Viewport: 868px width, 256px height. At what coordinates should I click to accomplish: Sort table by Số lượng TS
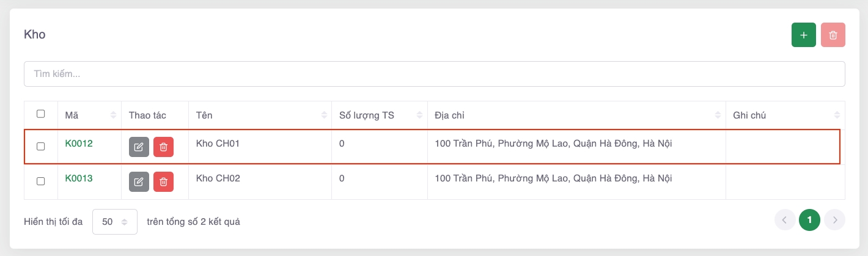click(419, 115)
